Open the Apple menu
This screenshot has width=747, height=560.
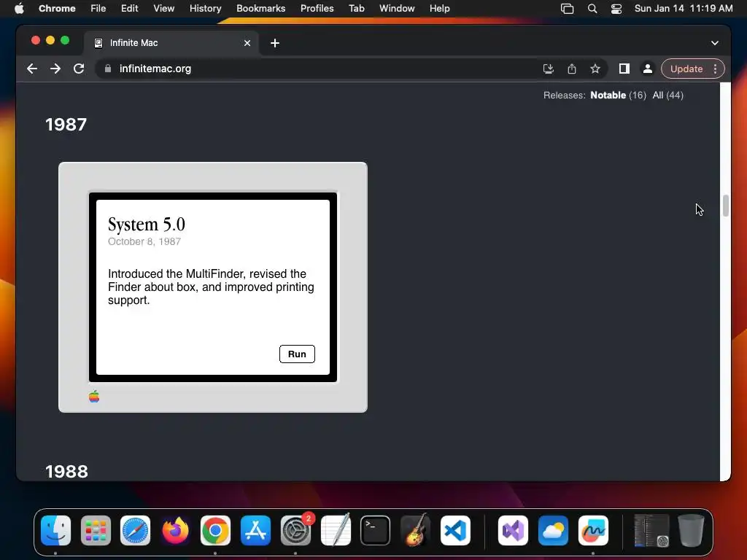[19, 9]
